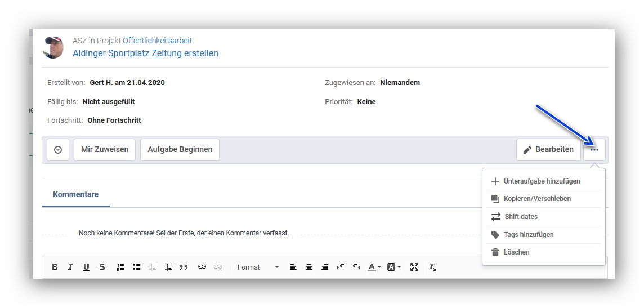The height and width of the screenshot is (308, 644).
Task: Toggle bold formatting in comment editor
Action: [x=55, y=267]
